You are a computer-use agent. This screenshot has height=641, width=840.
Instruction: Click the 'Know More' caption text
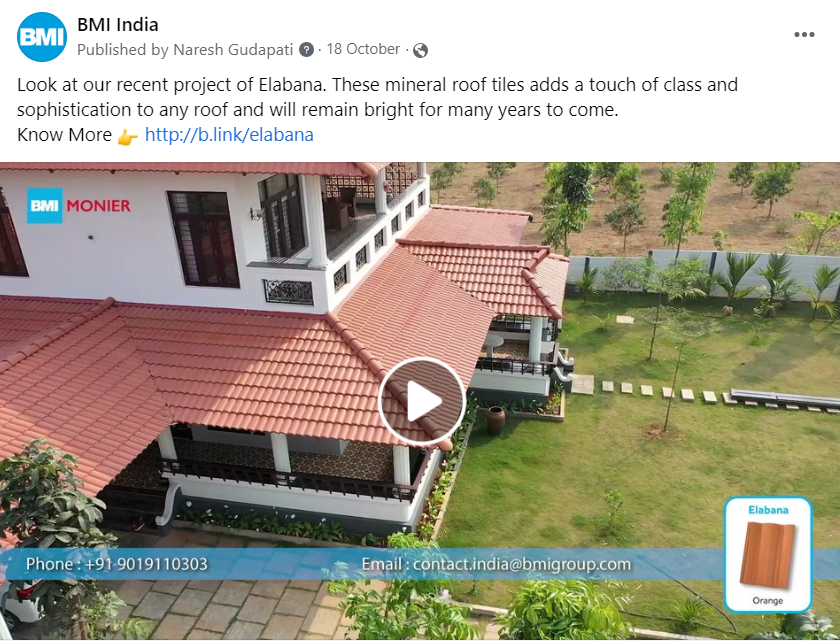(x=64, y=135)
